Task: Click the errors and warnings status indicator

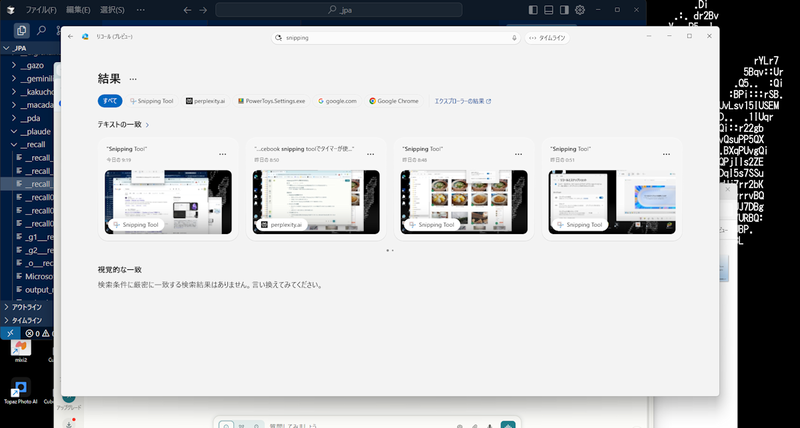Action: click(x=39, y=334)
